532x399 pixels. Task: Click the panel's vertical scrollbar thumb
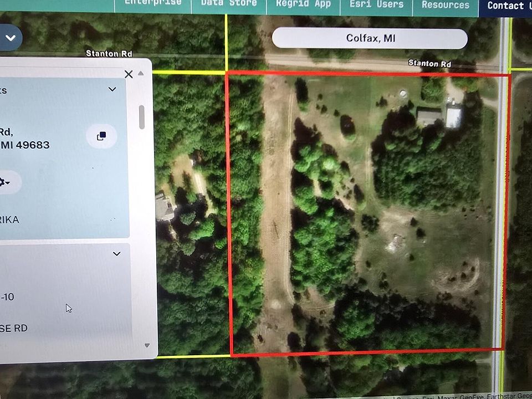click(x=142, y=116)
